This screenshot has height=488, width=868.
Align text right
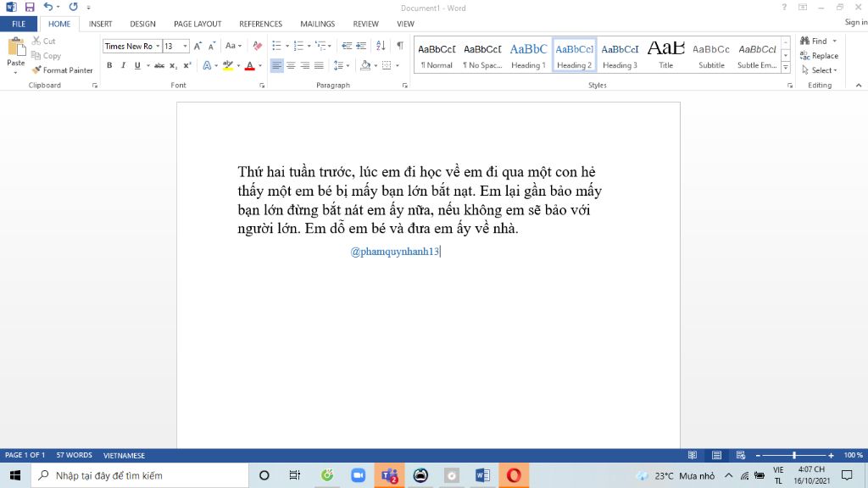coord(304,65)
